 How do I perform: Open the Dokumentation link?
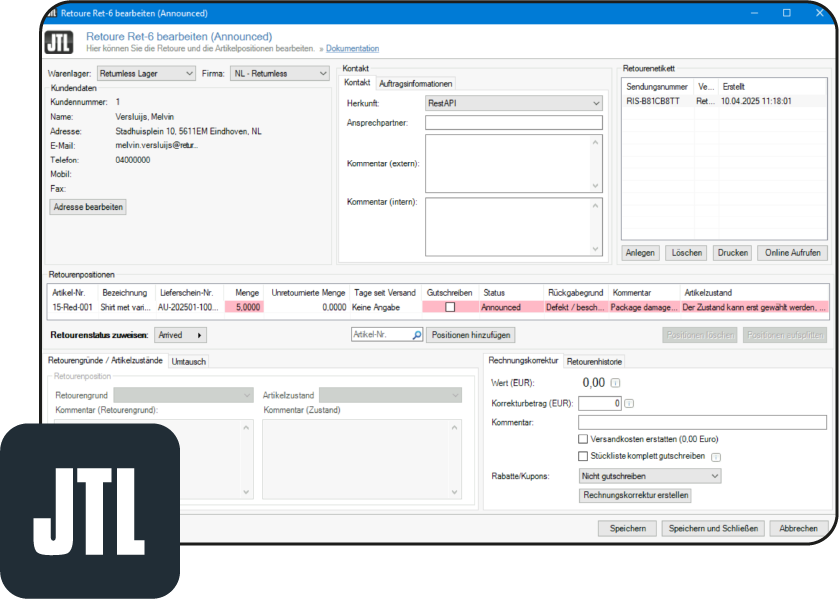(352, 48)
